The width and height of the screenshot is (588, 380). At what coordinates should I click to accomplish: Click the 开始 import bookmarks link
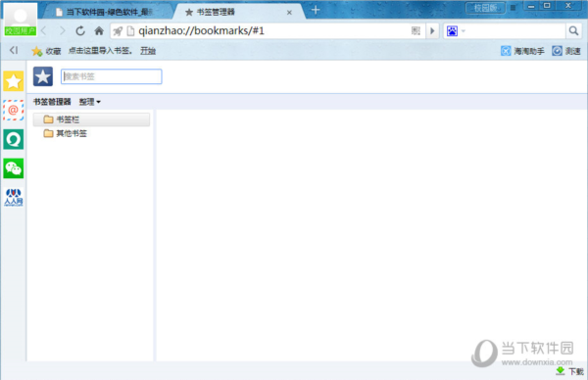[148, 51]
